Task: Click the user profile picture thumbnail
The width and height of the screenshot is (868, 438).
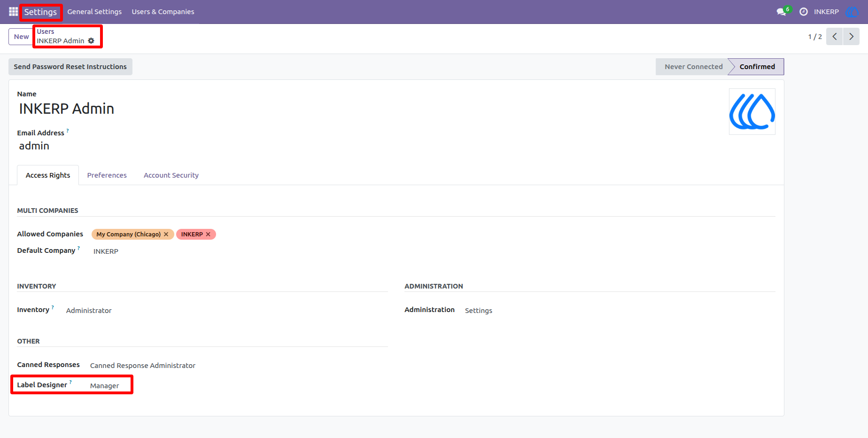Action: tap(752, 111)
